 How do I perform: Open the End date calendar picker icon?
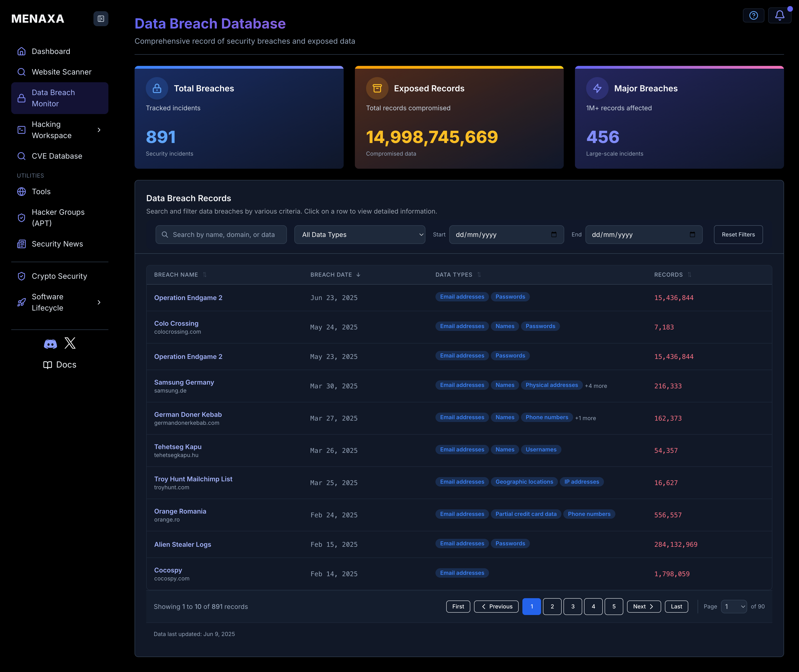(x=692, y=235)
